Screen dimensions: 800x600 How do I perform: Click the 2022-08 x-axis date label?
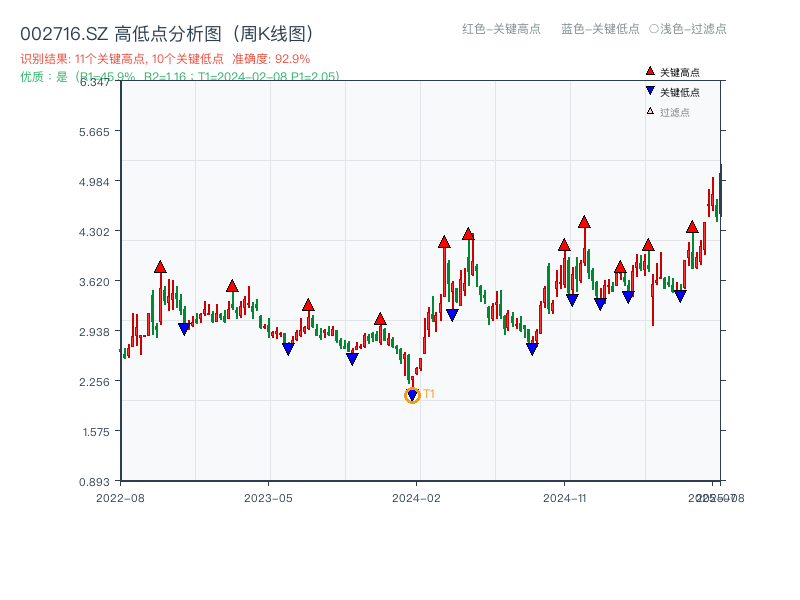pyautogui.click(x=120, y=498)
